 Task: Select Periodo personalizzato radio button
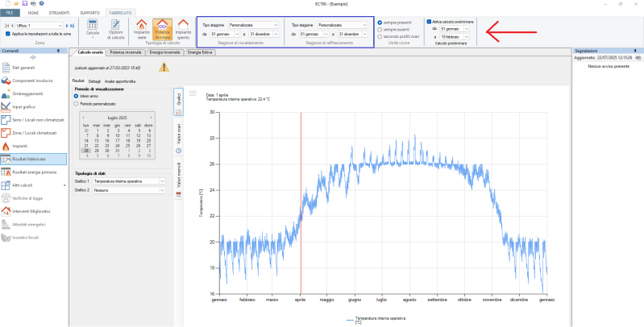pos(76,103)
